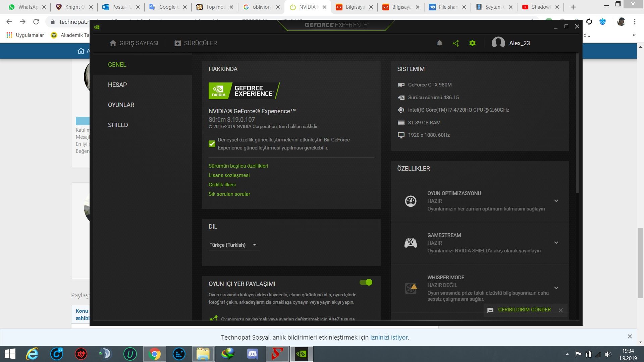The width and height of the screenshot is (644, 362).
Task: Click the Whisper Mode warning icon
Action: click(x=411, y=288)
